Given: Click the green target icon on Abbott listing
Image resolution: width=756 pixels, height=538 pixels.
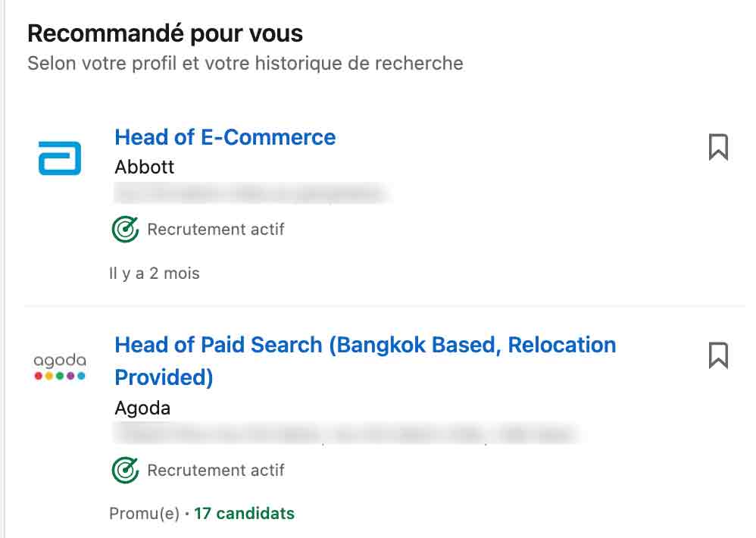Looking at the screenshot, I should (x=125, y=229).
